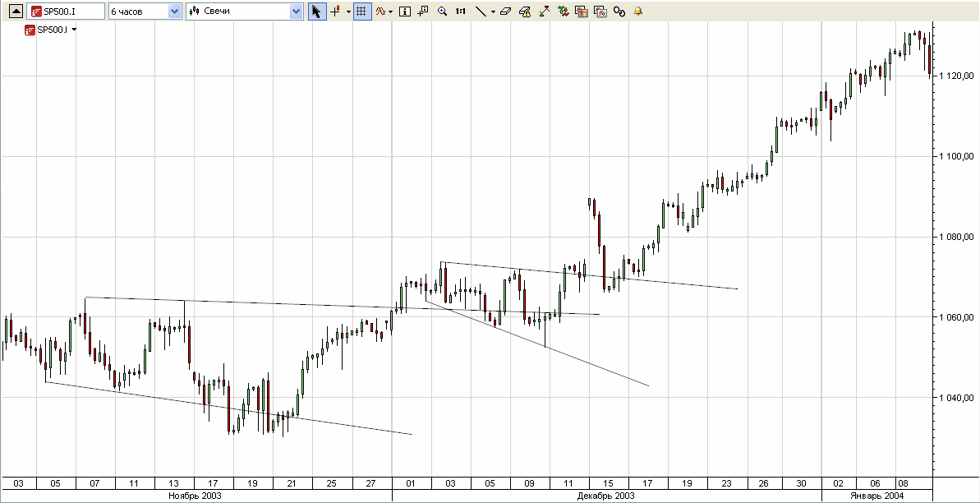Expand the indicators dropdown arrow
980x503 pixels.
coord(390,12)
